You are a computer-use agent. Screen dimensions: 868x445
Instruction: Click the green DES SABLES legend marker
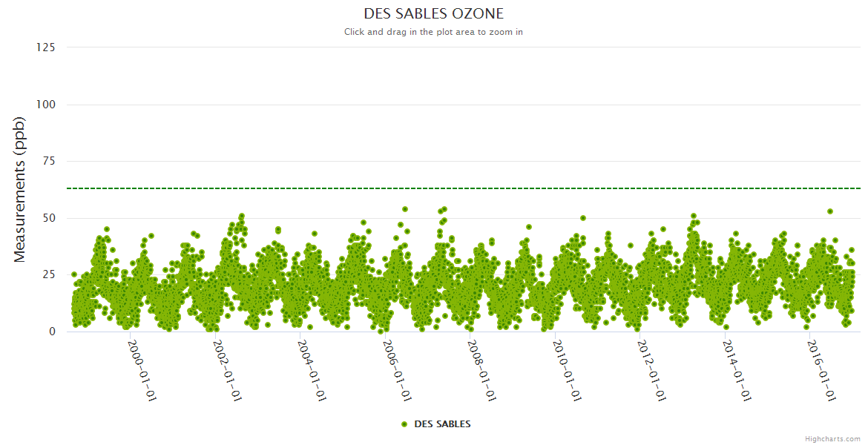(x=404, y=424)
